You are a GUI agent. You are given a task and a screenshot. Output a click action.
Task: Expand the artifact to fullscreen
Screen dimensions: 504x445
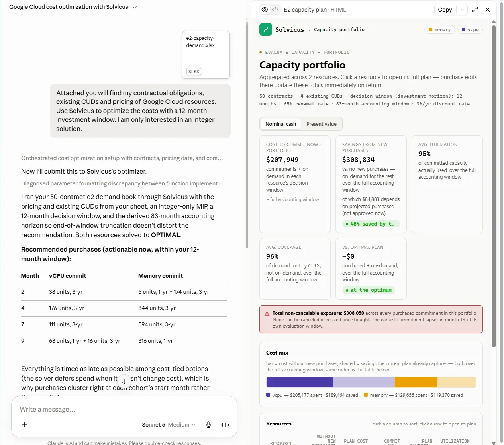pos(475,10)
